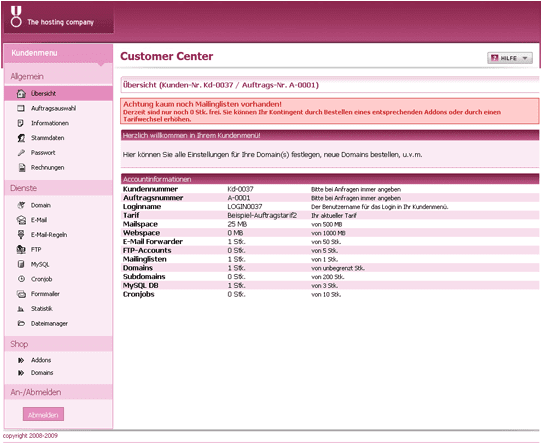This screenshot has width=542, height=447.
Task: Open the Cronjob link
Action: point(41,279)
